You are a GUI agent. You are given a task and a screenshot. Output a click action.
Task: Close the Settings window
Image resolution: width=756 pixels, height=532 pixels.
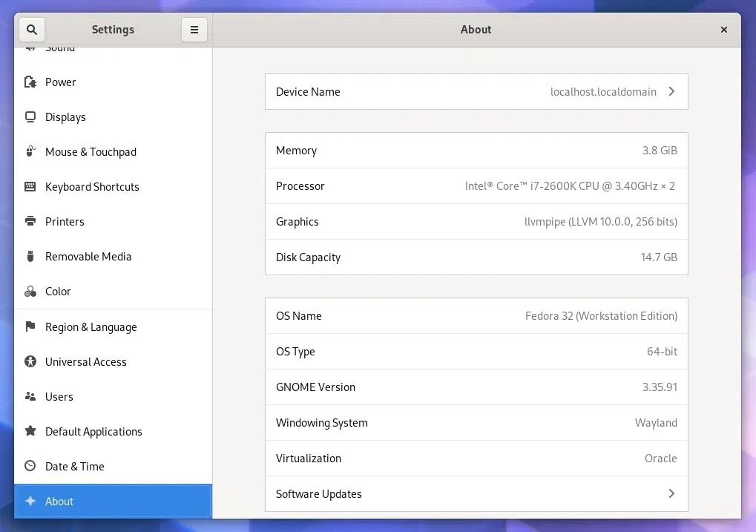[x=723, y=30]
